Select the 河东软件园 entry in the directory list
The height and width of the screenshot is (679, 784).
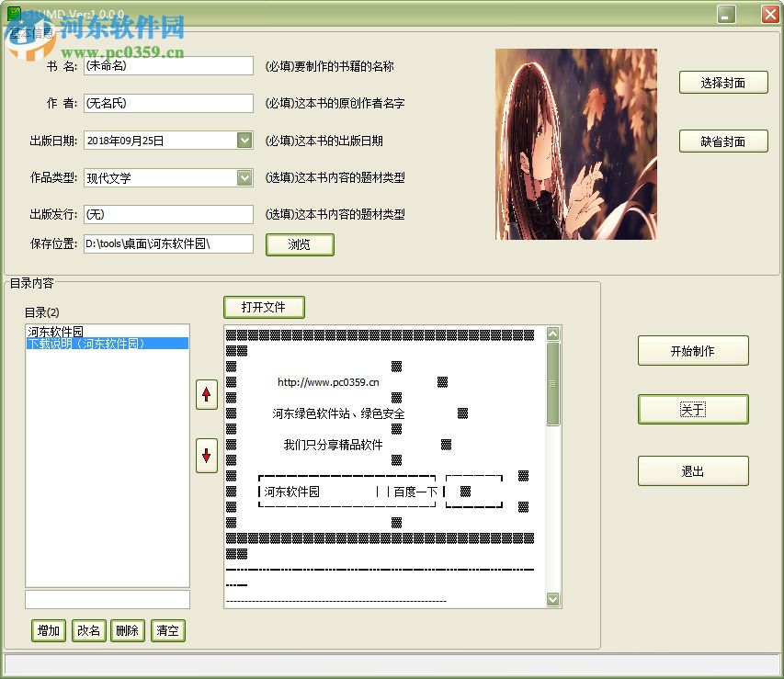(55, 331)
